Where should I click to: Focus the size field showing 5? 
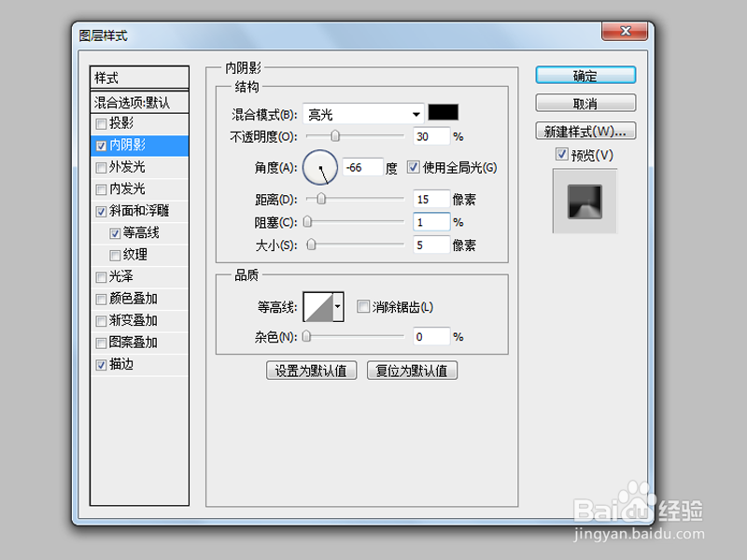(x=431, y=245)
